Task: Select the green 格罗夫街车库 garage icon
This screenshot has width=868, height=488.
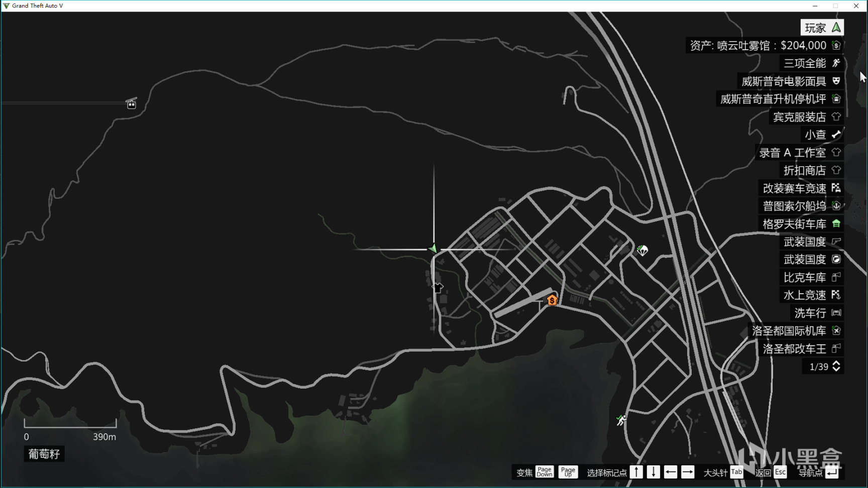Action: point(836,223)
